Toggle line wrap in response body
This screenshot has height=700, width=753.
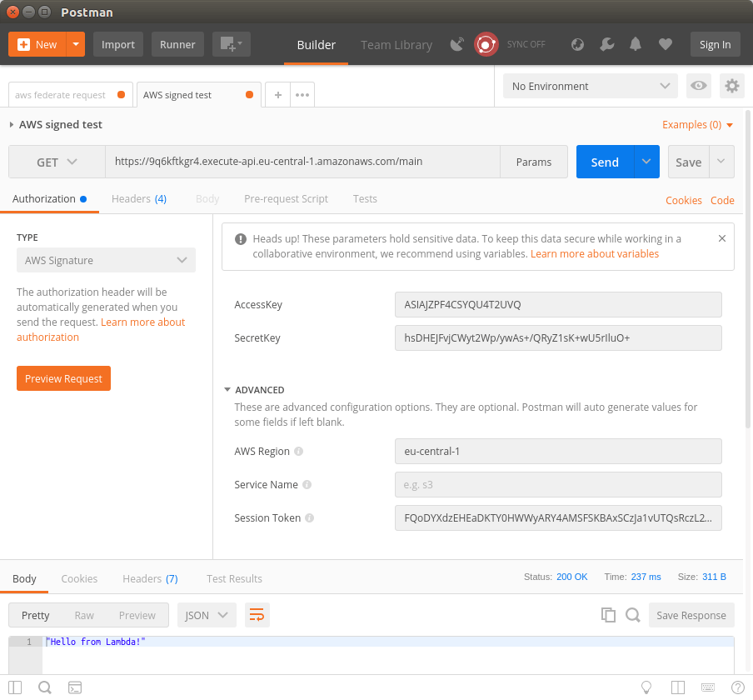point(257,615)
